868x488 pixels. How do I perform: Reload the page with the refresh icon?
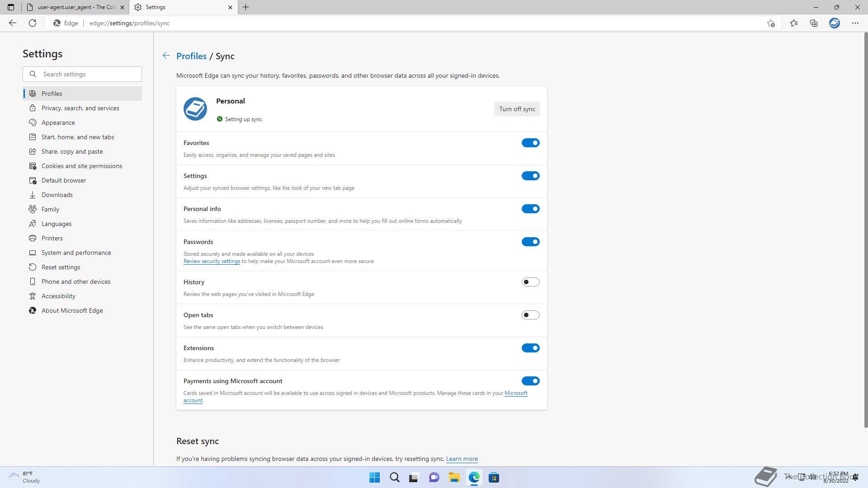(x=33, y=23)
